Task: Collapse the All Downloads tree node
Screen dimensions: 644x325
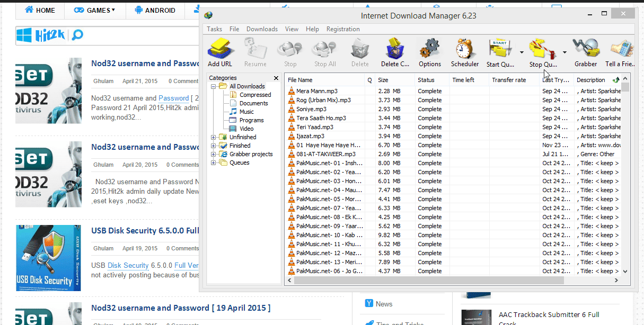Action: (214, 86)
